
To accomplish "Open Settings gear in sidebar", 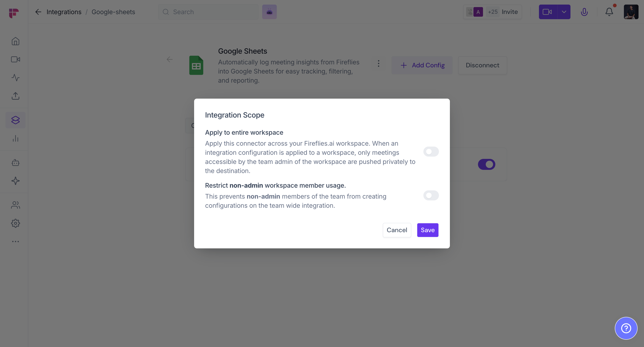I will click(x=16, y=223).
